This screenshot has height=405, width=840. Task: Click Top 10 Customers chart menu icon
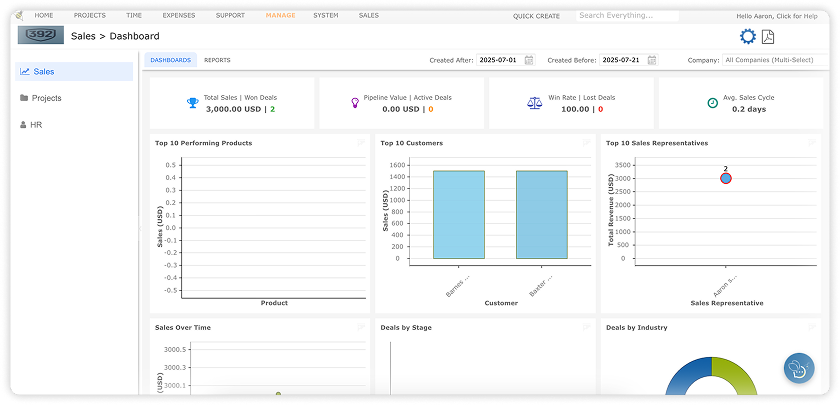click(587, 142)
